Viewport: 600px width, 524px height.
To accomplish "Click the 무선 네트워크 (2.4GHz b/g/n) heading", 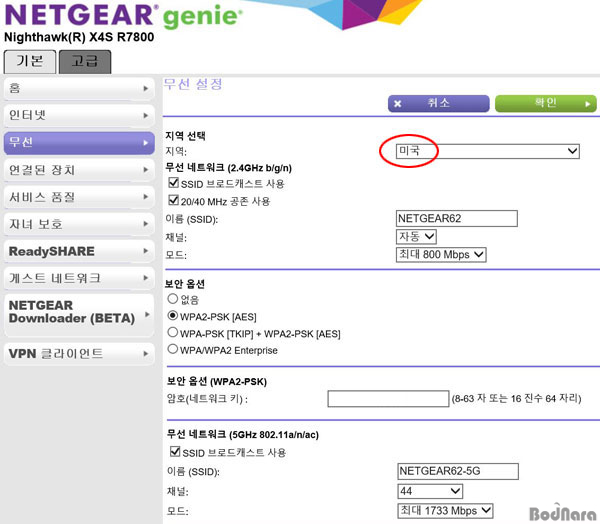I will (x=228, y=168).
